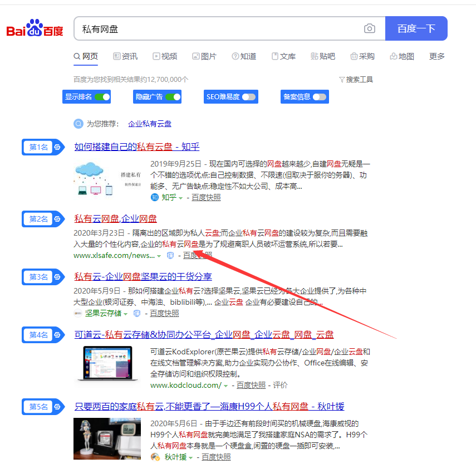Click 知乎 source name link
476x468 pixels.
pyautogui.click(x=169, y=198)
